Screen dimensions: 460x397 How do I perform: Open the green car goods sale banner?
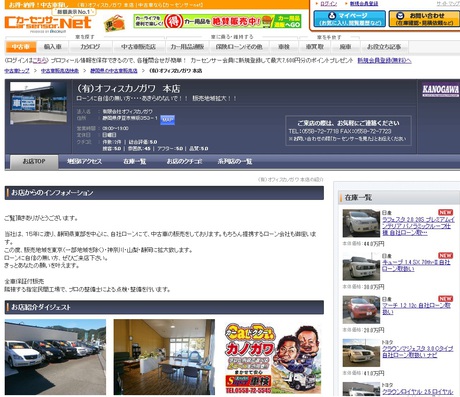click(x=217, y=21)
